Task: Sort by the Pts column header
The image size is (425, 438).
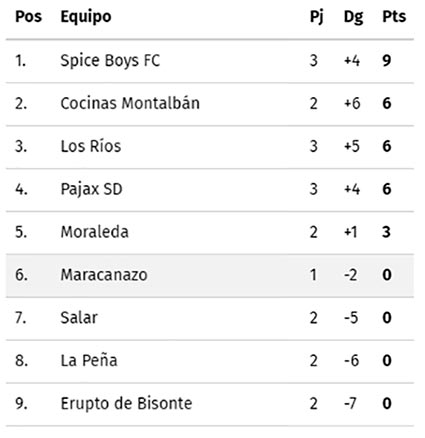Action: (394, 17)
